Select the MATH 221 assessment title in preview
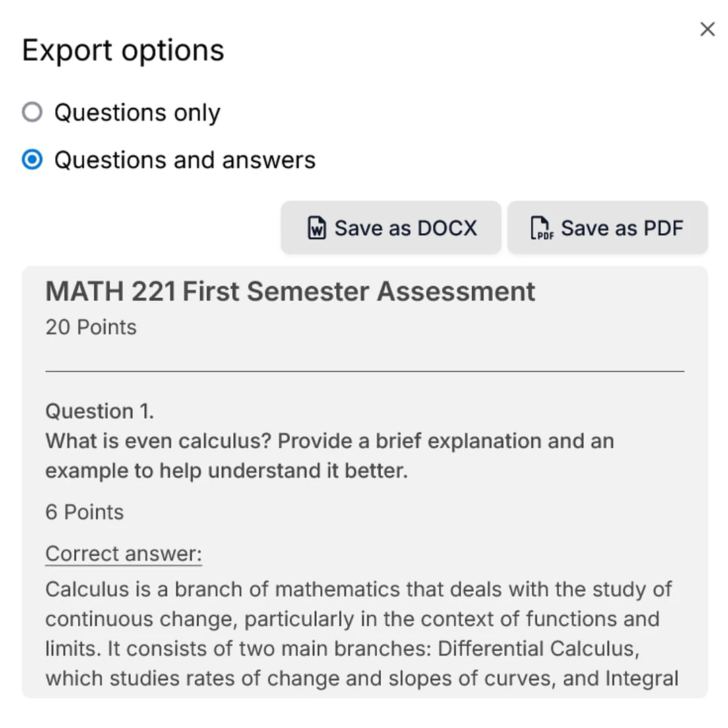 (289, 291)
